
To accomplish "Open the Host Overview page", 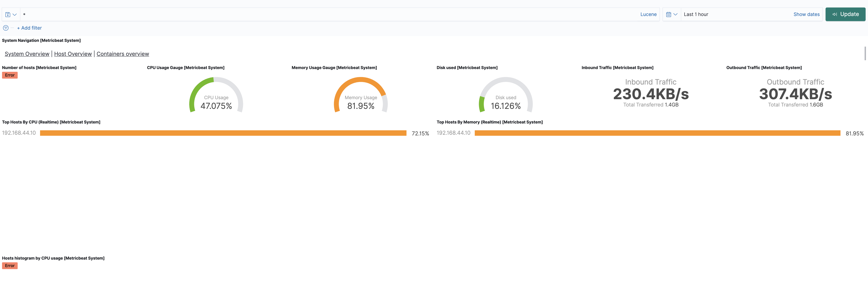I will (x=73, y=54).
